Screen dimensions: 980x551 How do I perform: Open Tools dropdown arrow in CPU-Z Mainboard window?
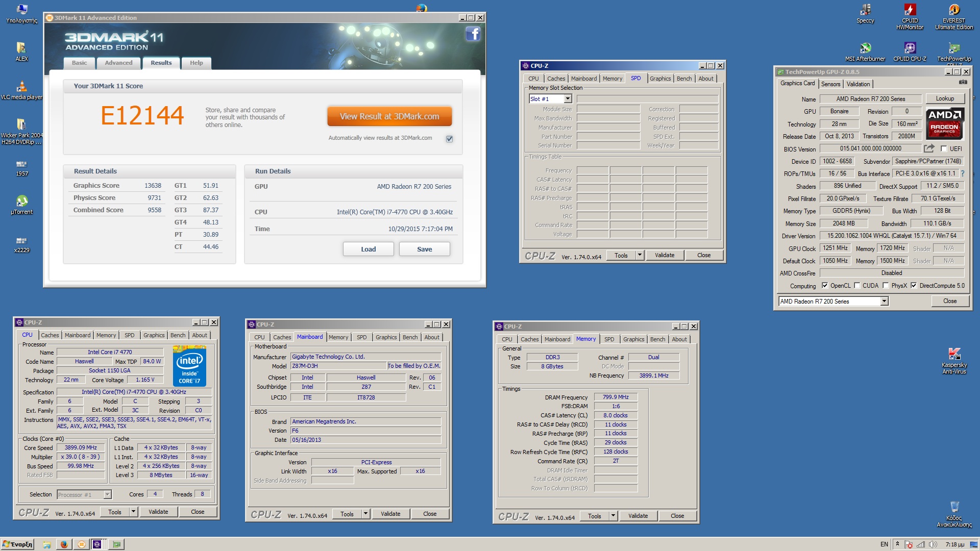click(x=365, y=514)
